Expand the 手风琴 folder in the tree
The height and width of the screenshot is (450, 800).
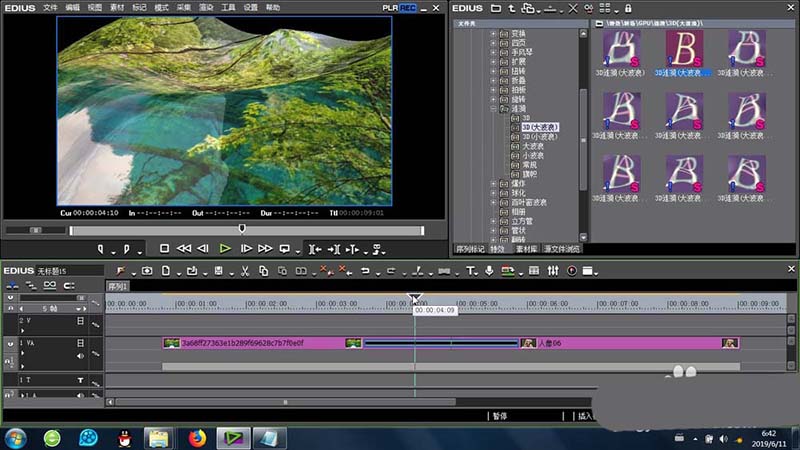[493, 52]
